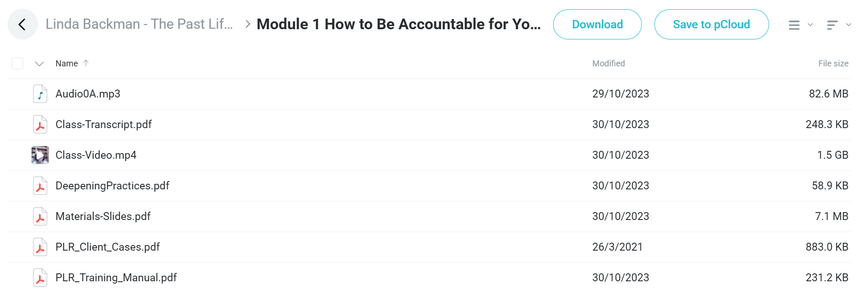The width and height of the screenshot is (868, 291).
Task: Expand the selection chevron next to Name
Action: pos(39,64)
